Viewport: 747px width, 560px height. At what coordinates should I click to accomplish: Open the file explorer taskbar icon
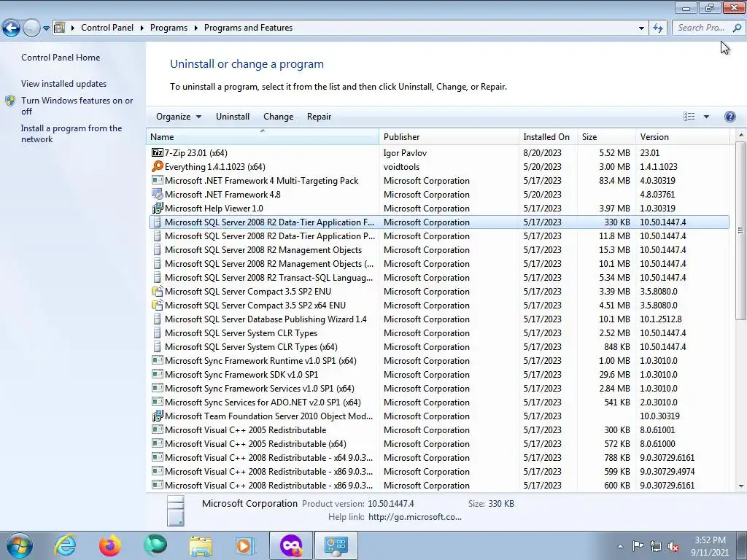pyautogui.click(x=201, y=545)
